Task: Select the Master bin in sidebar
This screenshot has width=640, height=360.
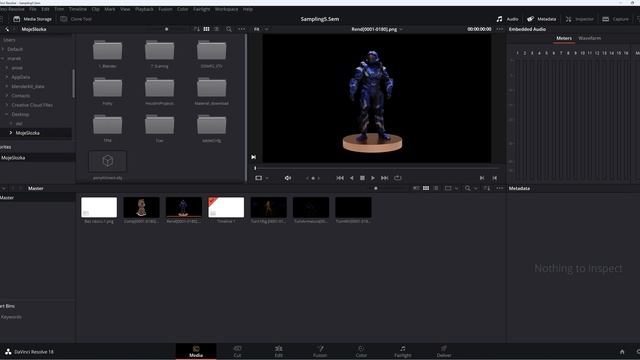Action: (7, 198)
